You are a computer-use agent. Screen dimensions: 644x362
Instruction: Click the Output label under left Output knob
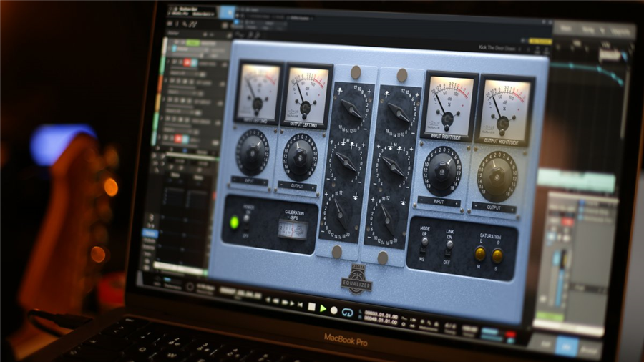coord(297,186)
